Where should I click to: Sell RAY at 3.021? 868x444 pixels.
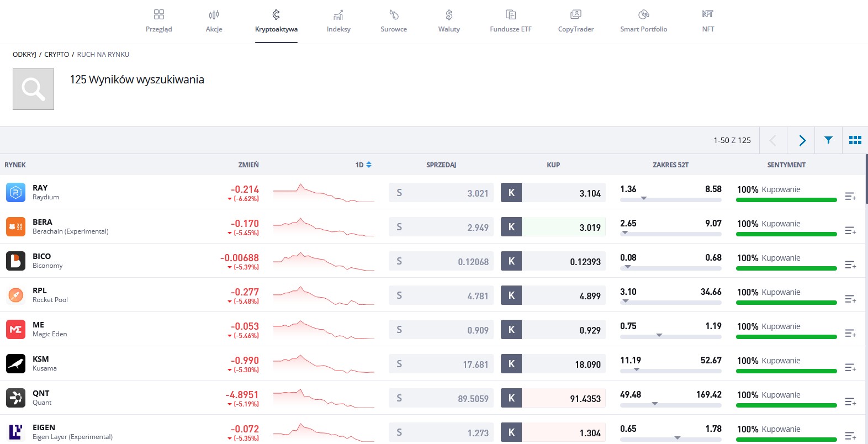441,193
